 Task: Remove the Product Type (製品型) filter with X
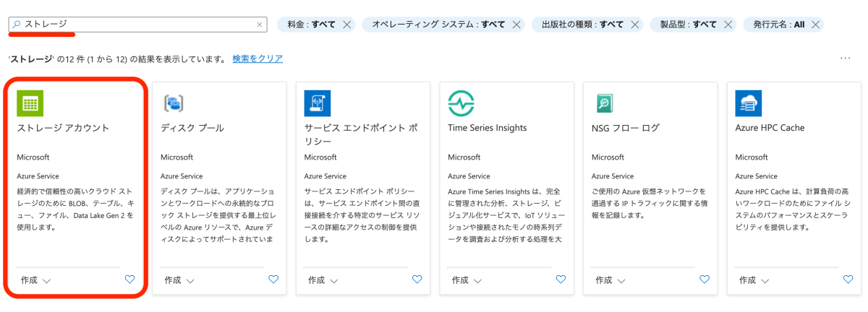click(x=728, y=25)
